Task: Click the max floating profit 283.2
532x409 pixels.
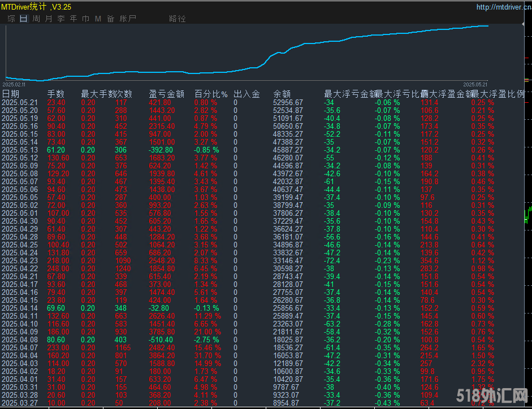Action: 430,268
